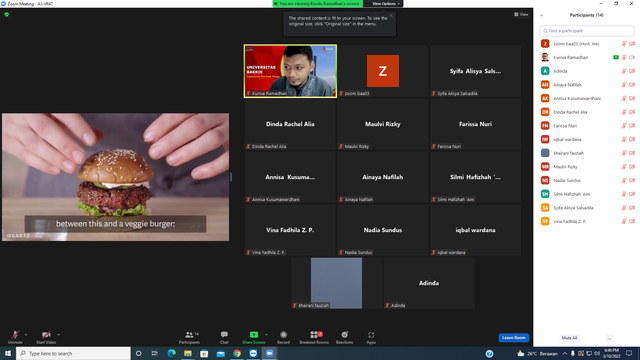Collapse participants panel using top chevron
Image resolution: width=640 pixels, height=360 pixels.
[x=541, y=15]
